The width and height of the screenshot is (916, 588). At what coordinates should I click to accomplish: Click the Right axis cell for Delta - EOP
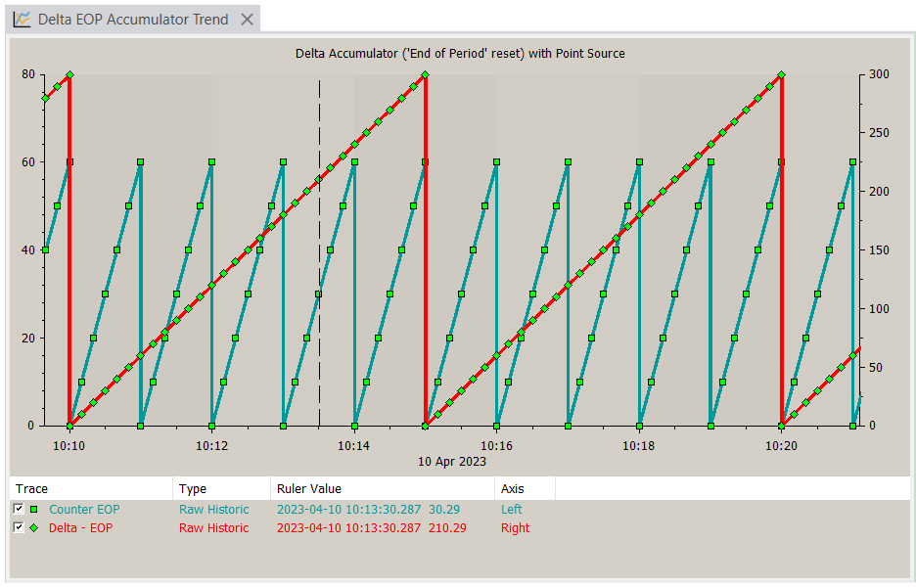click(x=515, y=528)
